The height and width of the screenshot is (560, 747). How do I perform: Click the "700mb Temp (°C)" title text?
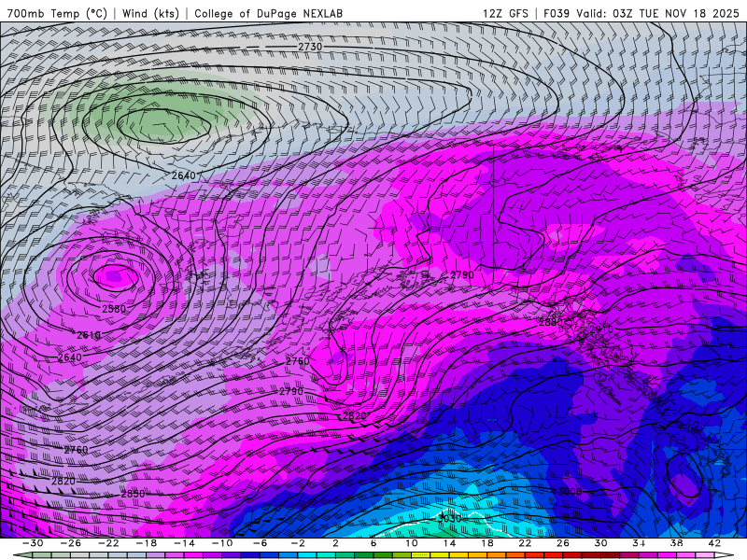57,13
